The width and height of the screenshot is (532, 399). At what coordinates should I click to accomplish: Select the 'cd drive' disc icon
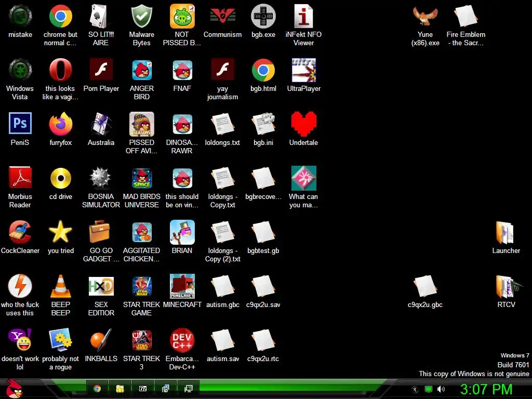[60, 178]
